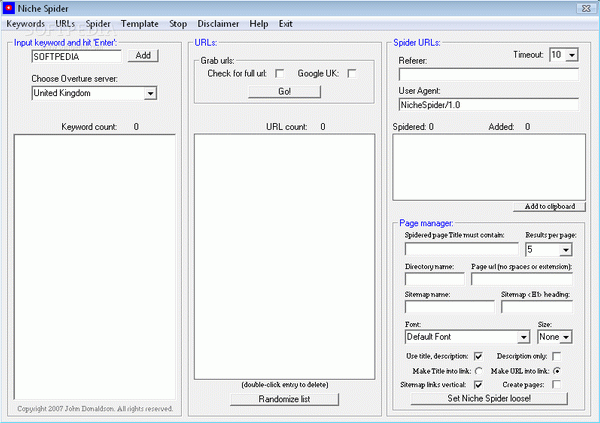Enable the Description only checkbox
Image resolution: width=600 pixels, height=423 pixels.
click(x=557, y=356)
